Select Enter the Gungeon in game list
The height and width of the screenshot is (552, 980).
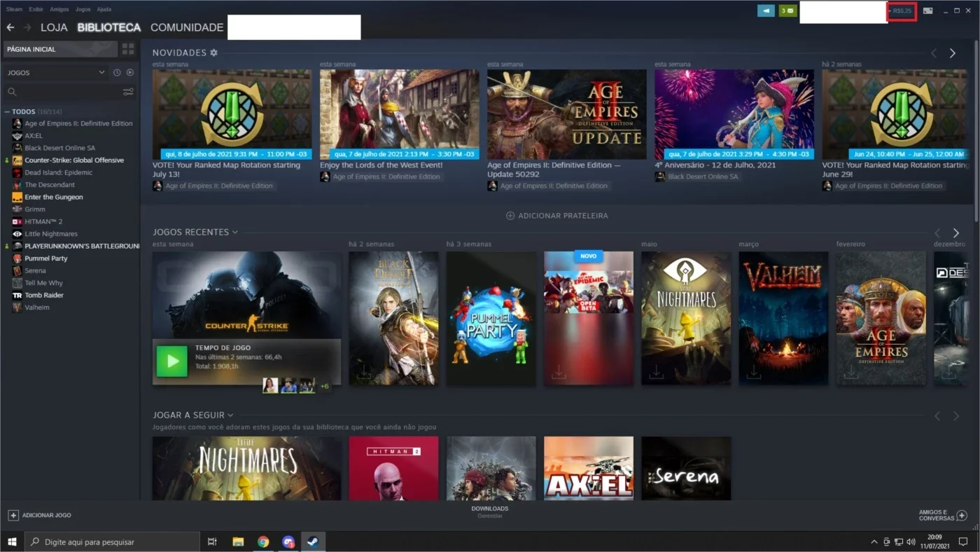[54, 197]
